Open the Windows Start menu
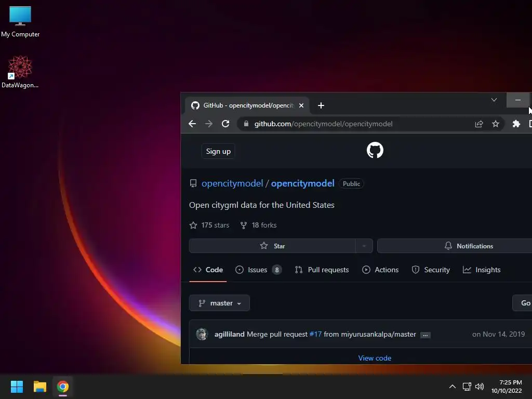This screenshot has width=532, height=399. tap(17, 387)
